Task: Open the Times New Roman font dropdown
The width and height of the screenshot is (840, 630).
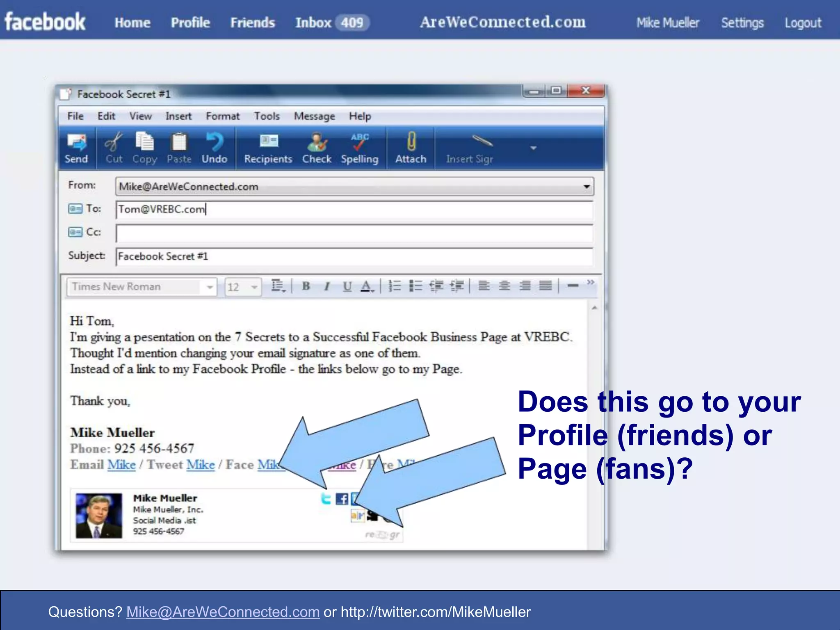Action: pos(210,287)
